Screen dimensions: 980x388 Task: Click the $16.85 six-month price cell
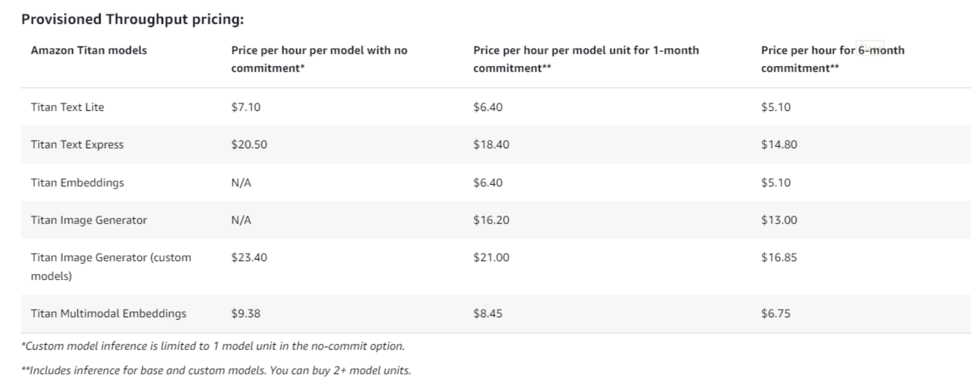[x=779, y=258]
